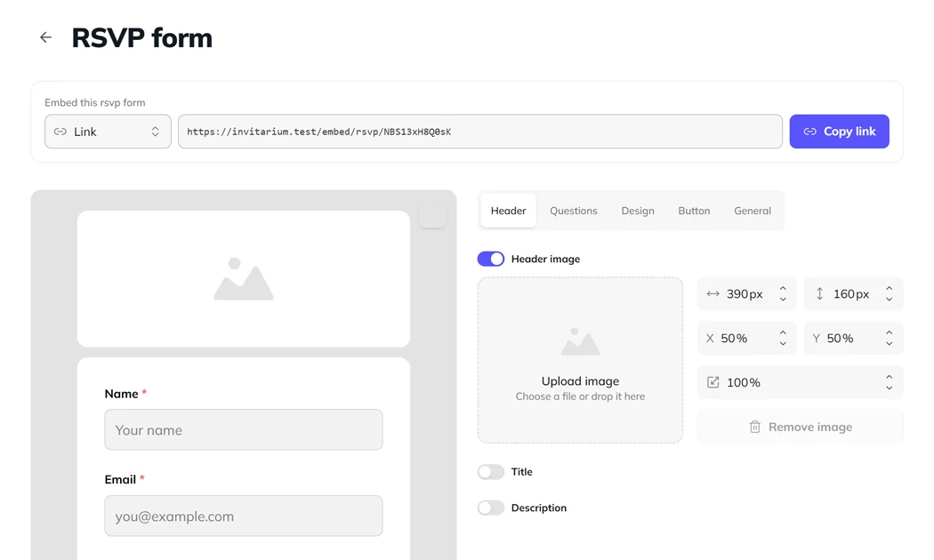Open the Button tab
The image size is (934, 560).
point(694,211)
